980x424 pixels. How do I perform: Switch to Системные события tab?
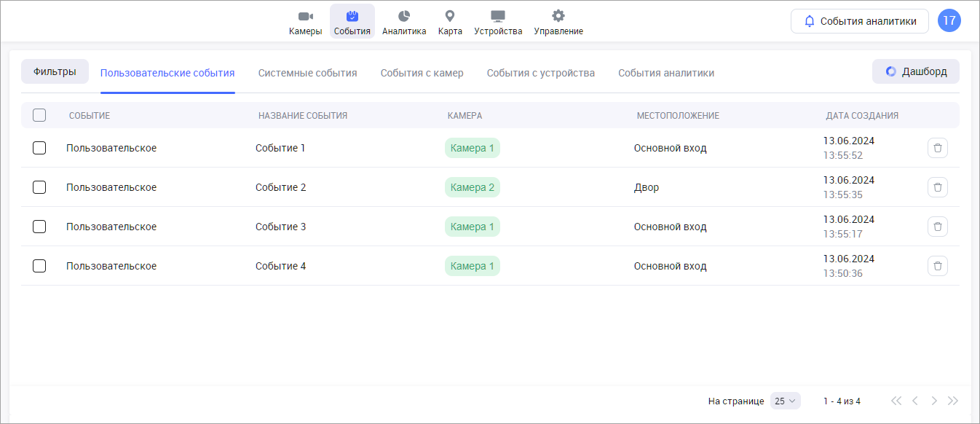tap(307, 73)
